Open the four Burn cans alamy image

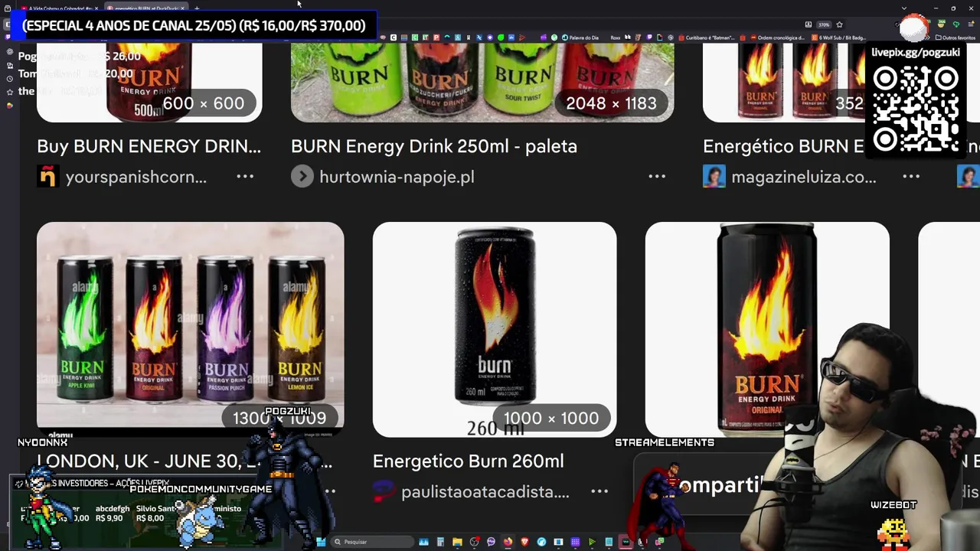[x=190, y=329]
